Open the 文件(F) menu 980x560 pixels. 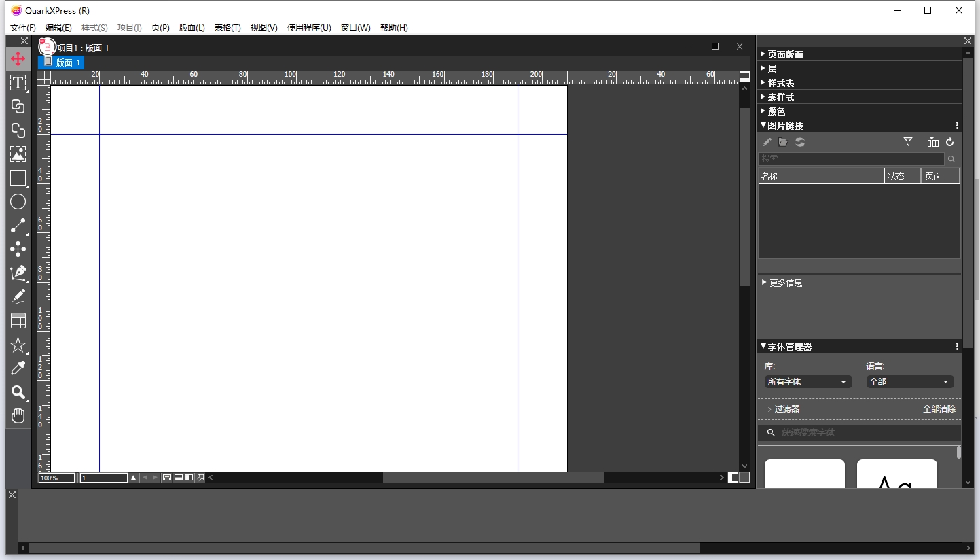(x=23, y=28)
